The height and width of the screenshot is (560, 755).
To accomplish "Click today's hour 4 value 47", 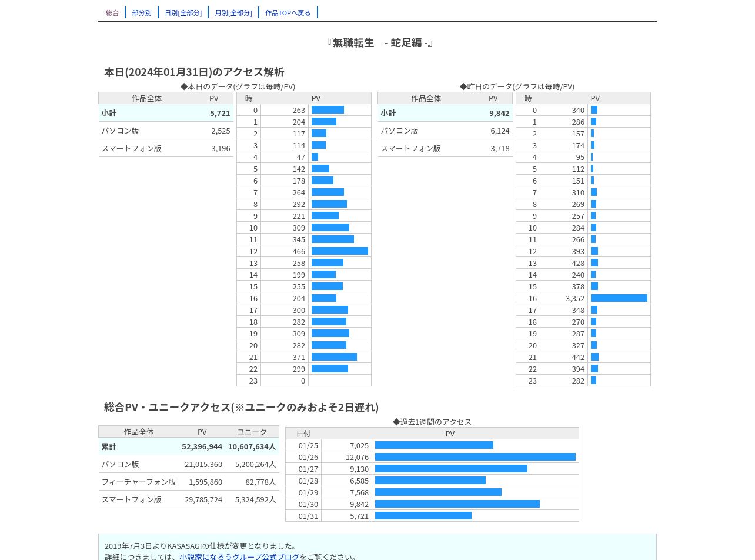I will [x=300, y=157].
